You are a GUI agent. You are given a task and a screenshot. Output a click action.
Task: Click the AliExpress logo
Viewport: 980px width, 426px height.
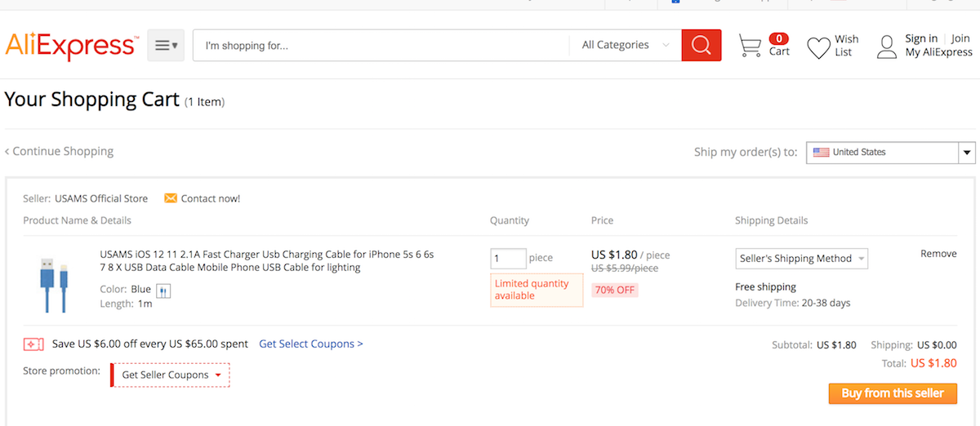[x=70, y=45]
